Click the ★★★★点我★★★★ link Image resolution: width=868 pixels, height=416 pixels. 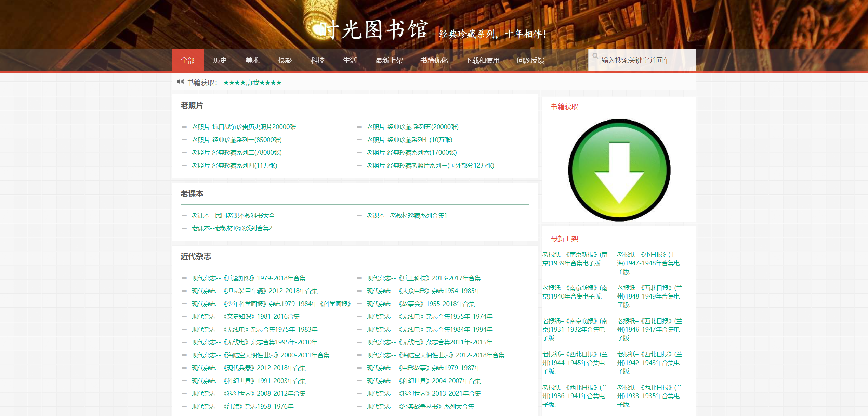tap(252, 82)
